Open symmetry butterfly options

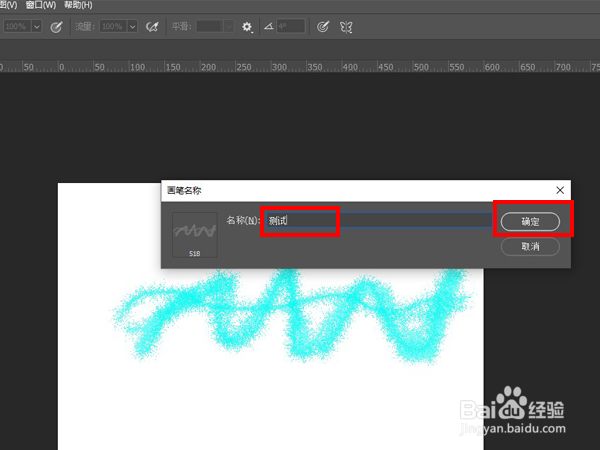coord(346,27)
